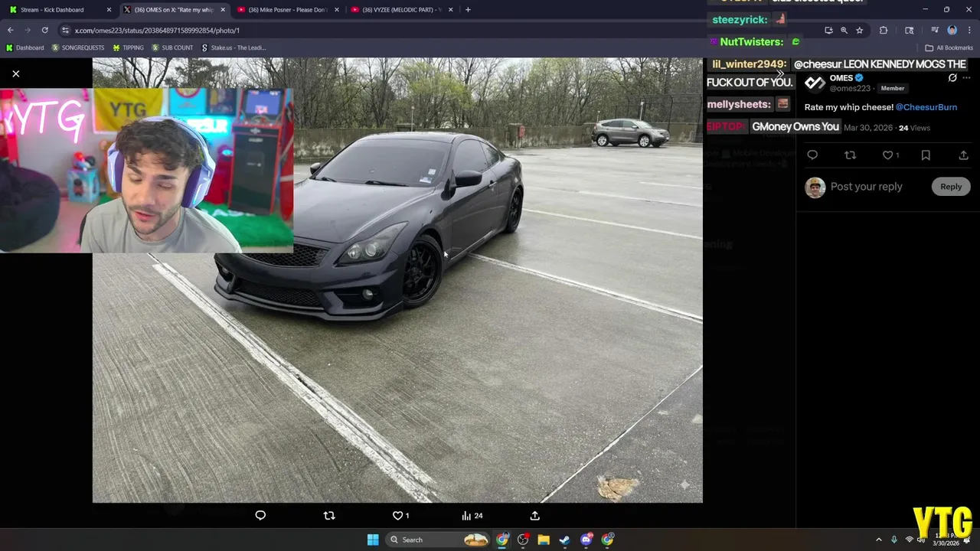
Task: Open the Stake.us bookmark
Action: click(234, 47)
